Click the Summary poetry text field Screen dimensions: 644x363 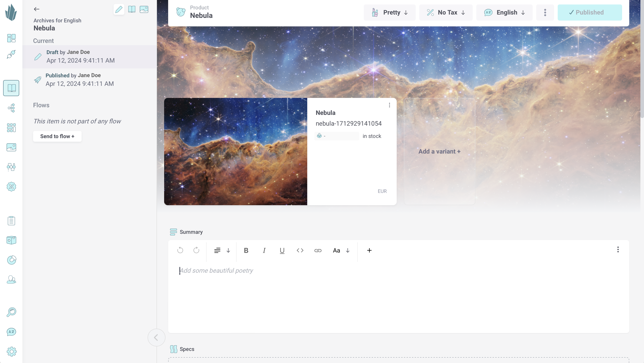click(398, 270)
